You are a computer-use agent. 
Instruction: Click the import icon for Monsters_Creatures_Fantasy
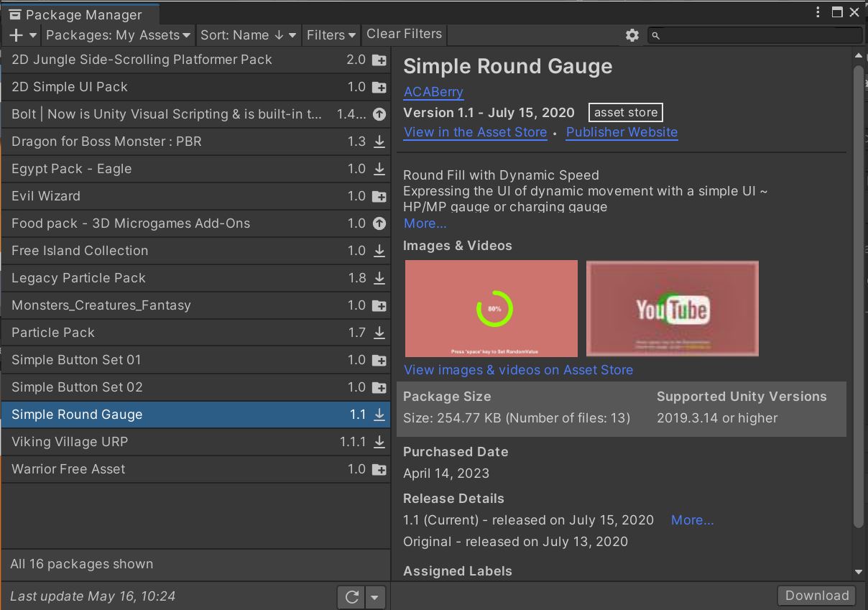pos(379,306)
